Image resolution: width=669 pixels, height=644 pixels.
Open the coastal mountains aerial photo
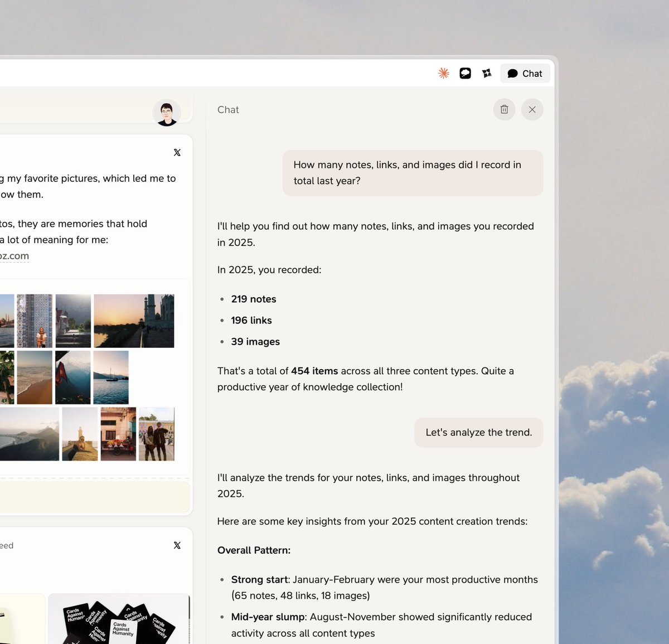[x=29, y=434]
